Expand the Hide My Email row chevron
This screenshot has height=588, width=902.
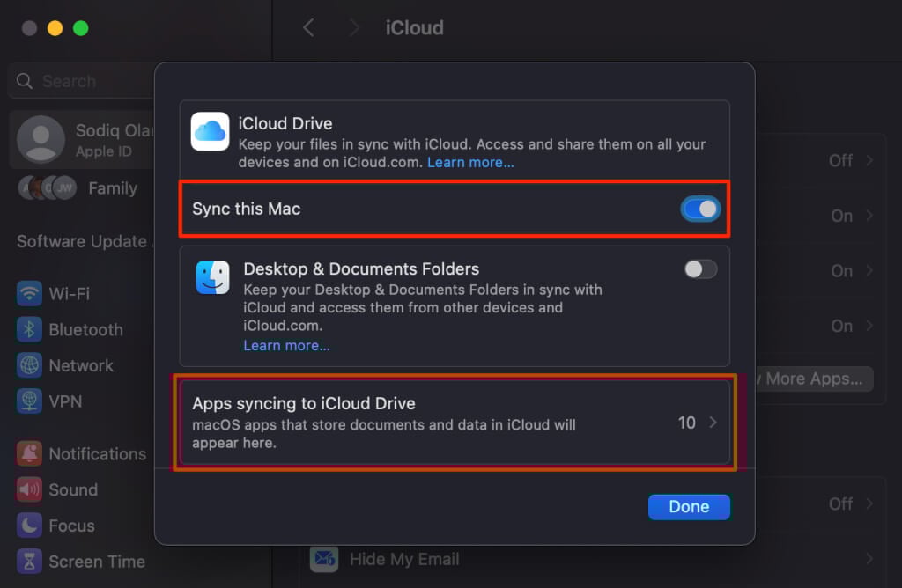(x=869, y=559)
